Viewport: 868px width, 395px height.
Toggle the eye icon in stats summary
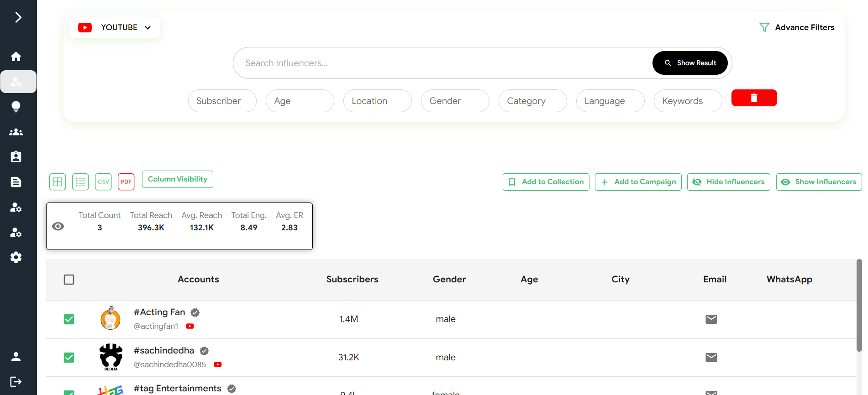58,226
